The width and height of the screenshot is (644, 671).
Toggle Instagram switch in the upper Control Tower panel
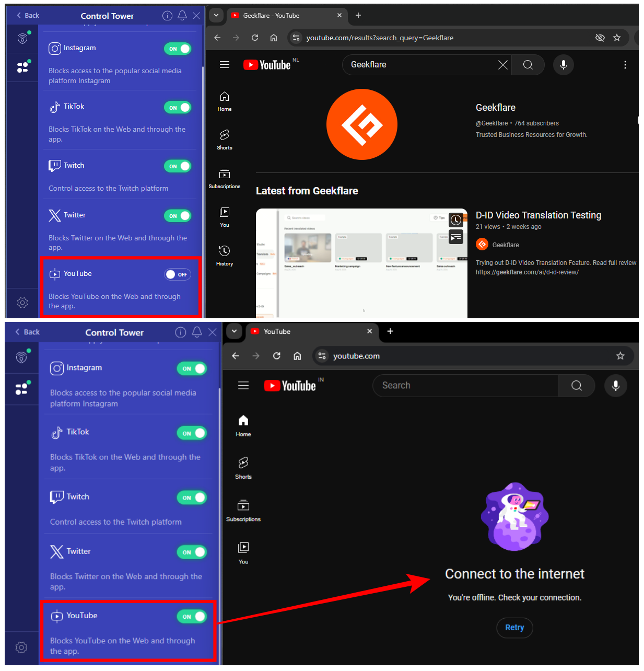coord(178,49)
